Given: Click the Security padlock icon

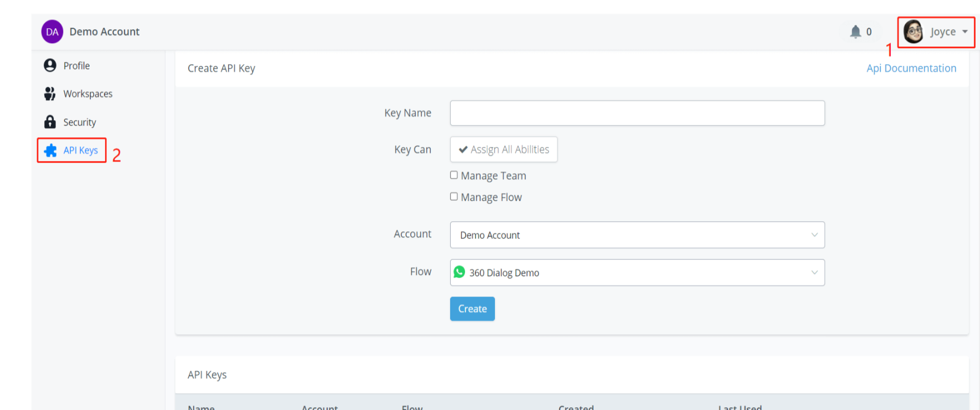Looking at the screenshot, I should pos(50,122).
